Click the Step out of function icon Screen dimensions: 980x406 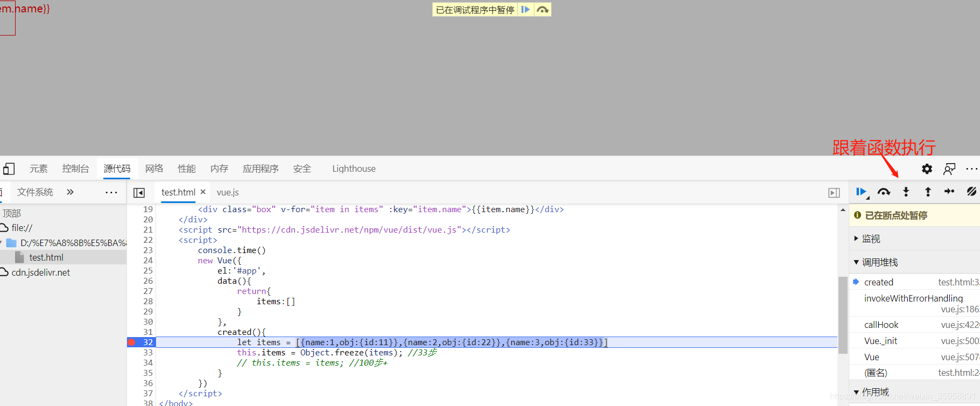[928, 192]
